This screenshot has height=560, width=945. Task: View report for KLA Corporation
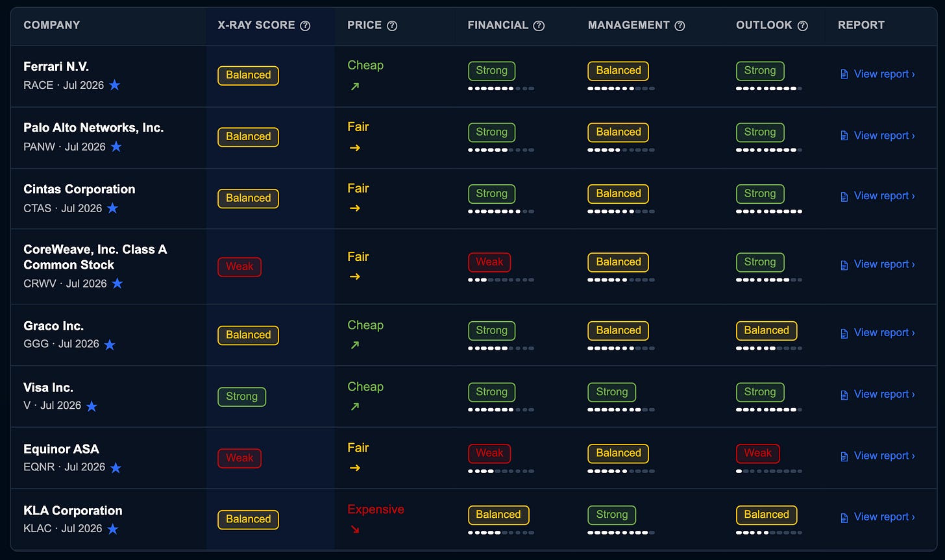877,517
